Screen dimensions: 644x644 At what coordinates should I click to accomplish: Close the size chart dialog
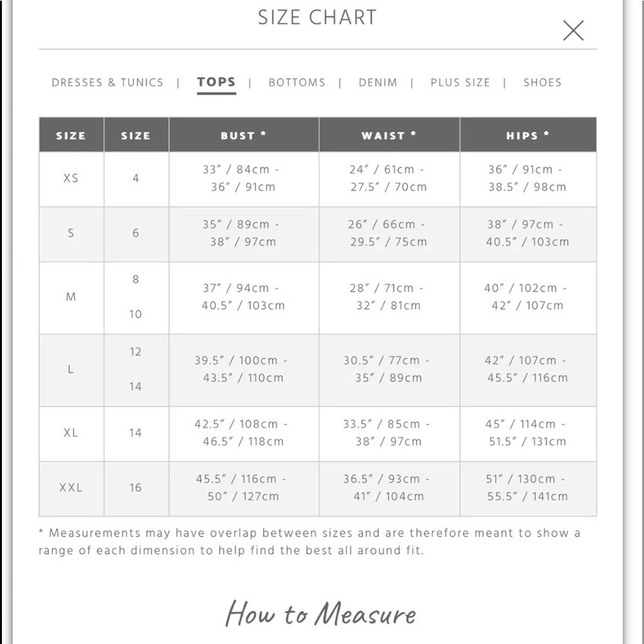573,30
